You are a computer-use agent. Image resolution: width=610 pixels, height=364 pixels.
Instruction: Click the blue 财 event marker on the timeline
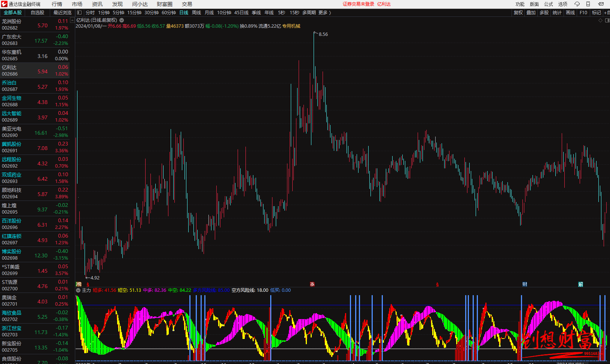point(525,284)
